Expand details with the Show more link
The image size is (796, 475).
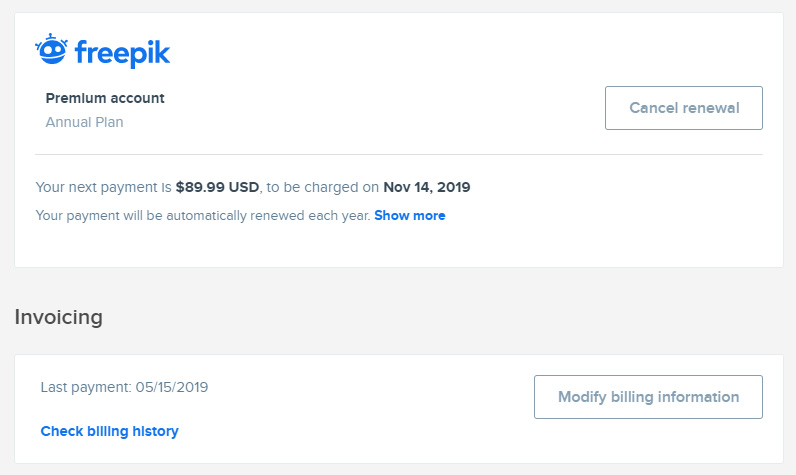pos(410,216)
